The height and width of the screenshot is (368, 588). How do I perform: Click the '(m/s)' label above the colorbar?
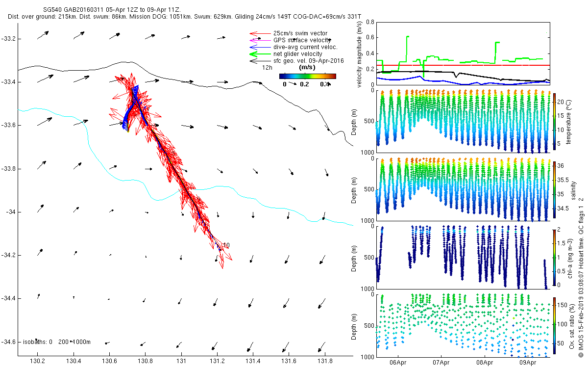pos(307,67)
